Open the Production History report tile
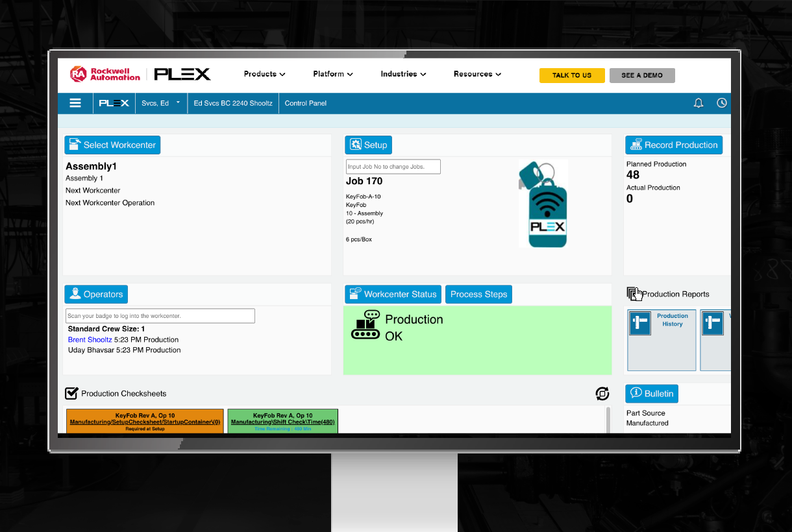The height and width of the screenshot is (532, 792). click(662, 340)
